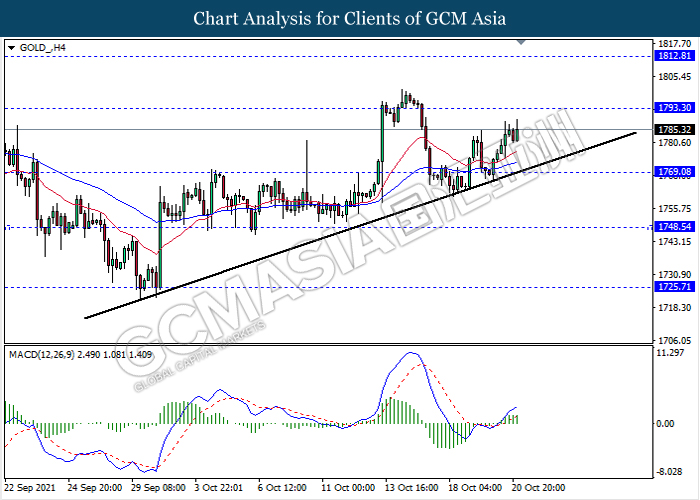Select the black ascending trendline

tap(360, 225)
